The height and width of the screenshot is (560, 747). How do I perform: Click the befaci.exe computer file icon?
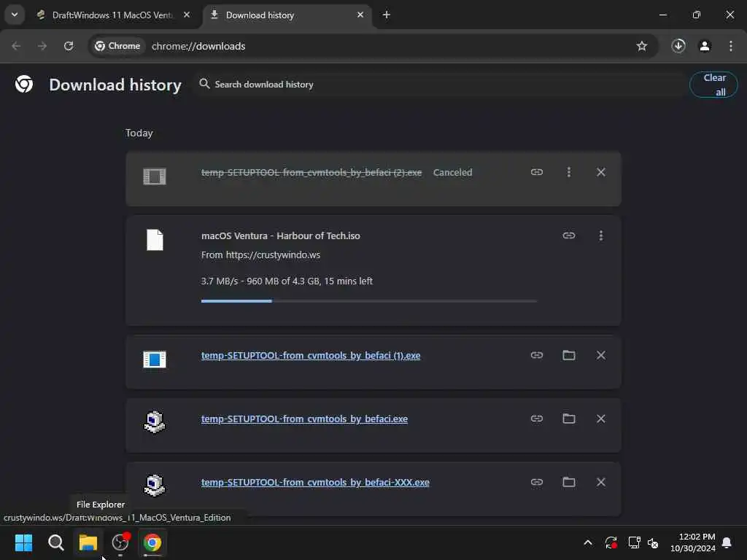click(x=155, y=422)
